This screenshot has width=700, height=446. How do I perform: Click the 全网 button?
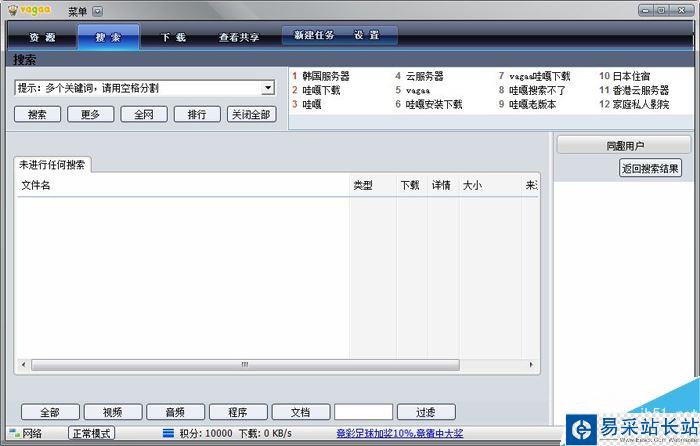pyautogui.click(x=144, y=114)
